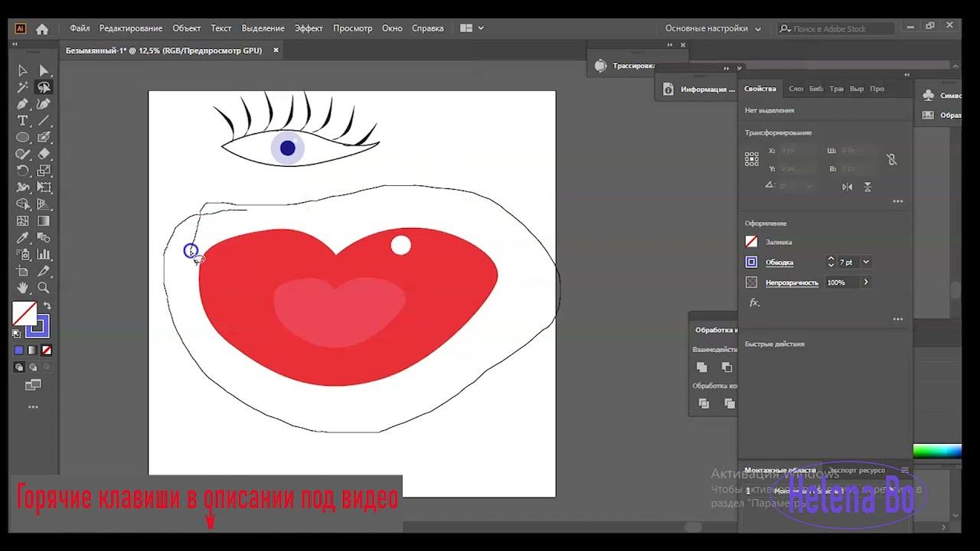Image resolution: width=980 pixels, height=551 pixels.
Task: Open the Эффект menu
Action: 309,28
